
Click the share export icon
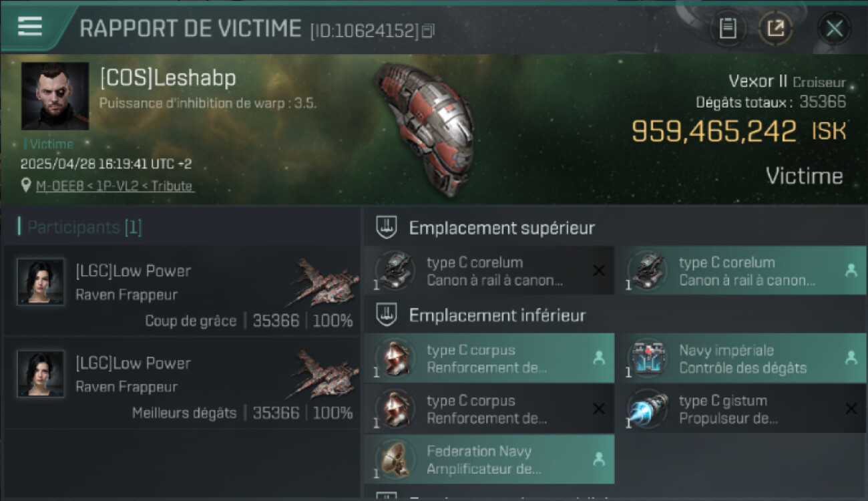775,29
